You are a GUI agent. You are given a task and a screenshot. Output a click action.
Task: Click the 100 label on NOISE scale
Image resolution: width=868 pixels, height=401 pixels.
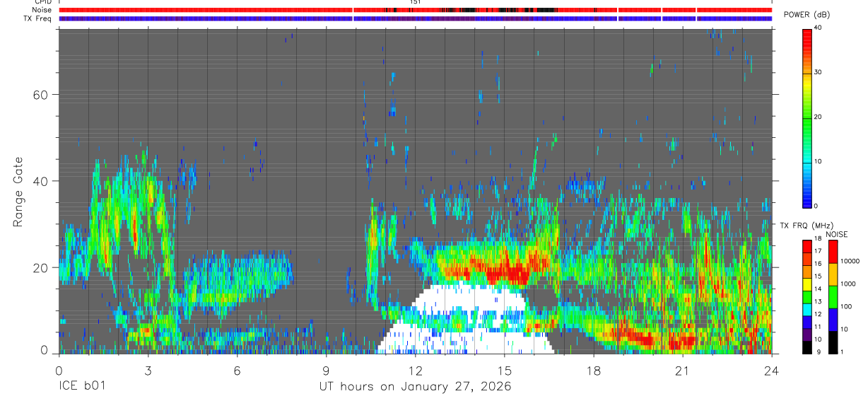pos(846,306)
